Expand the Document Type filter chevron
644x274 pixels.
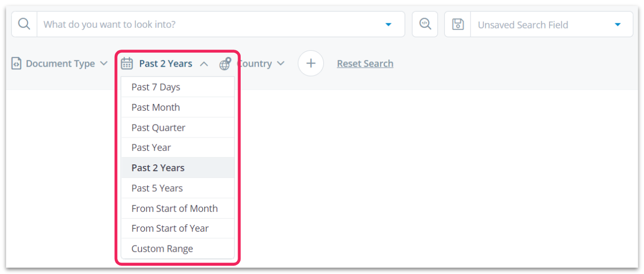coord(104,64)
